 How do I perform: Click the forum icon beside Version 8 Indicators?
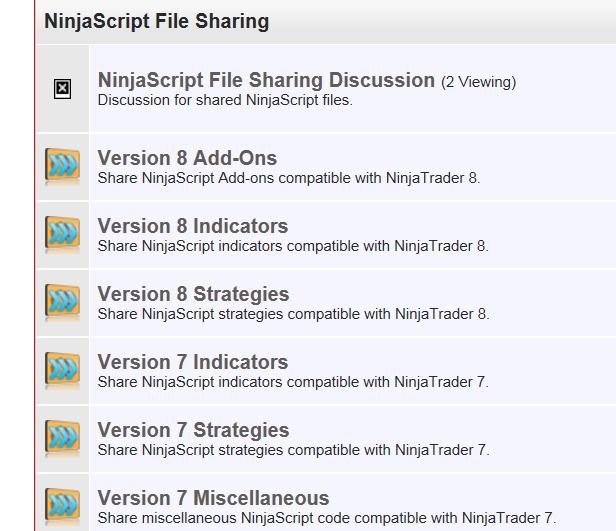62,233
